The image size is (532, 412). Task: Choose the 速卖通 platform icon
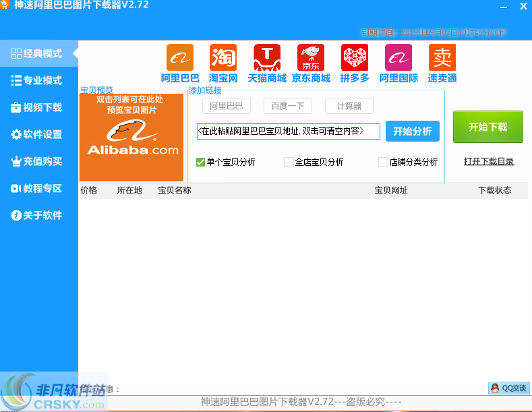(442, 63)
